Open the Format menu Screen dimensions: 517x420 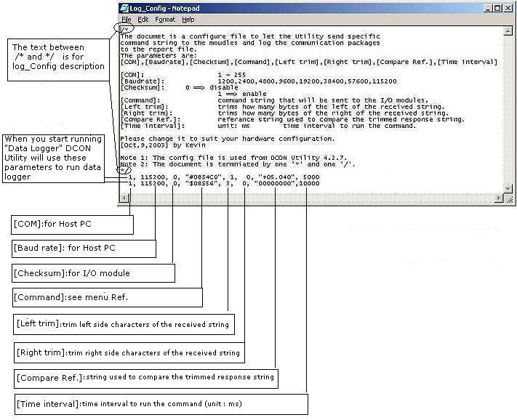(164, 20)
